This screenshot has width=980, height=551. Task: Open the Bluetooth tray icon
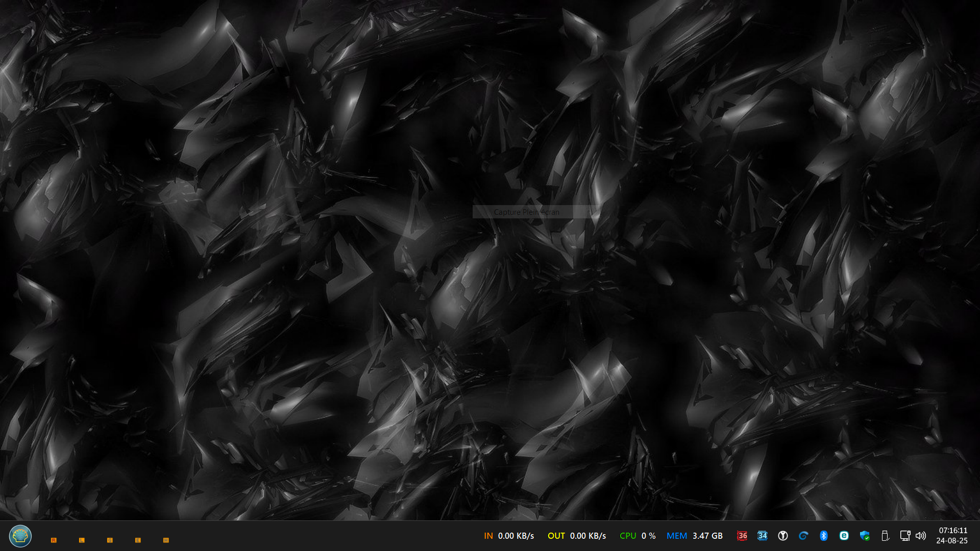pyautogui.click(x=823, y=536)
